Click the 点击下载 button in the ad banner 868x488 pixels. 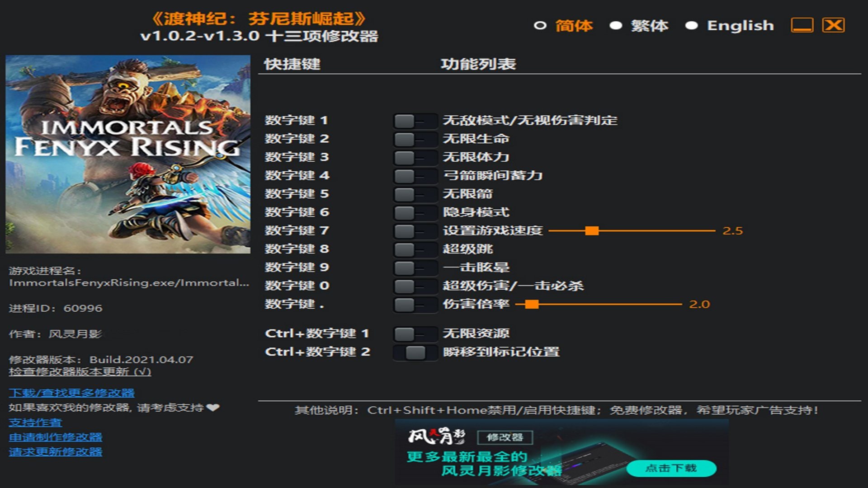671,468
